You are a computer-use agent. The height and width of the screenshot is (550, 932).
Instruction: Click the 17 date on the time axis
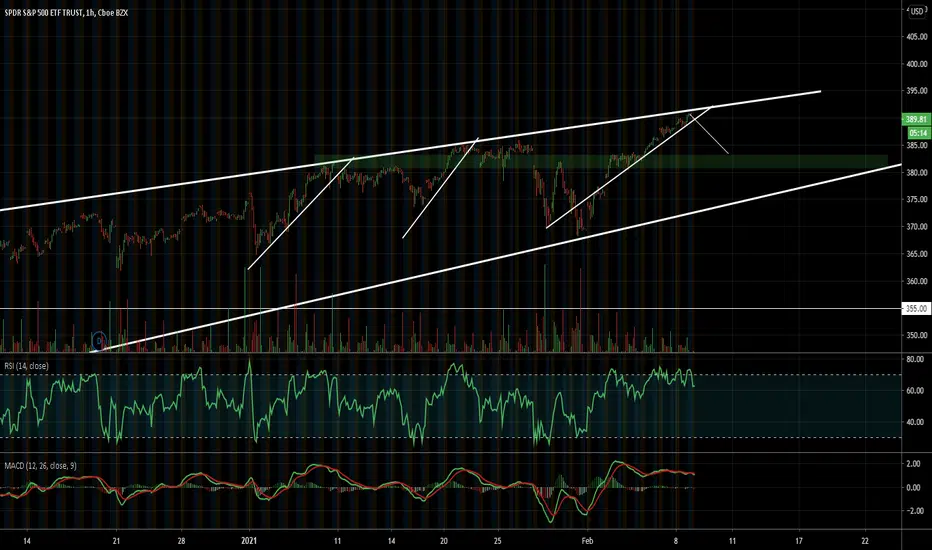tap(799, 541)
